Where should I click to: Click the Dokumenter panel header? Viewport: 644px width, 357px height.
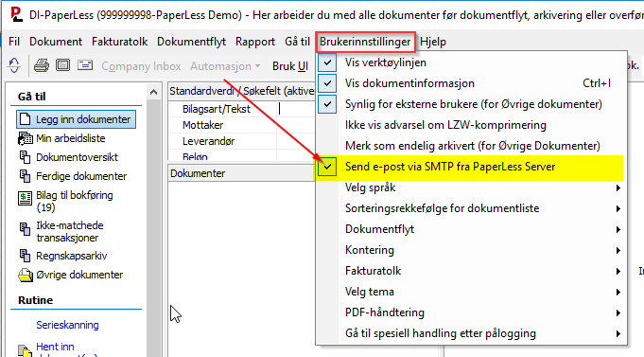point(241,173)
